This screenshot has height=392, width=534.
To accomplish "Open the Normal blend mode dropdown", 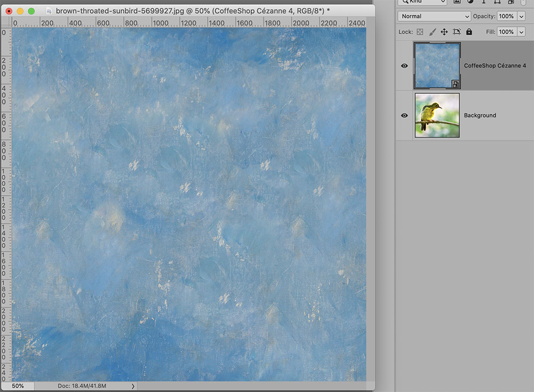I will [434, 16].
